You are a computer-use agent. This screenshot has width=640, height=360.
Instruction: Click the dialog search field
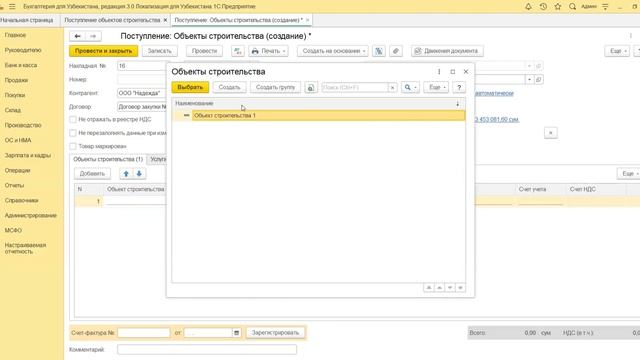[x=355, y=87]
